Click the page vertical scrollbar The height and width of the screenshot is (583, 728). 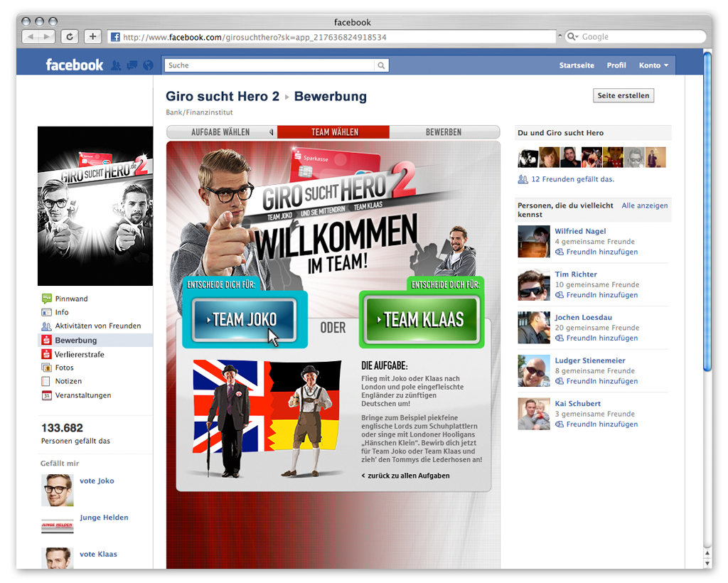click(x=707, y=213)
